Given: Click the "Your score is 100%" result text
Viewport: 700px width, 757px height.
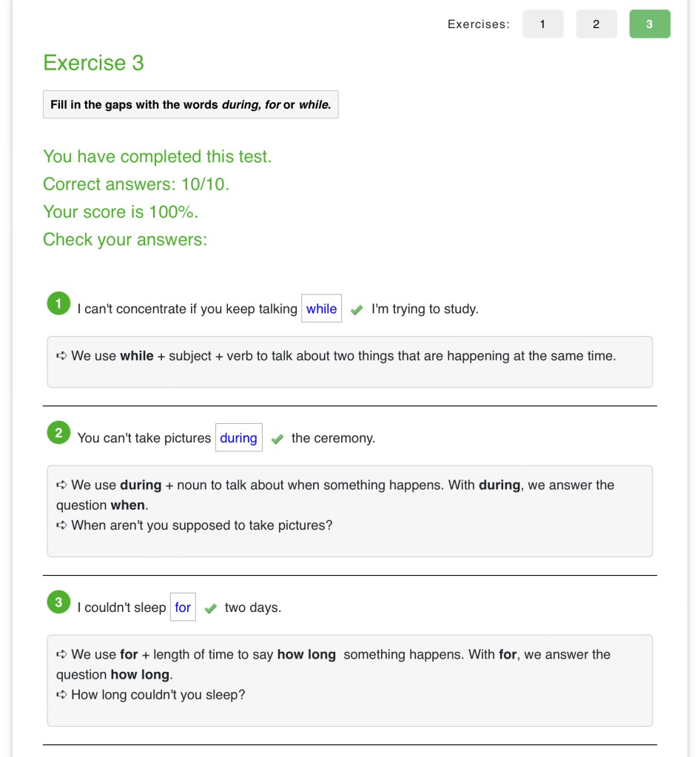Looking at the screenshot, I should coord(121,212).
